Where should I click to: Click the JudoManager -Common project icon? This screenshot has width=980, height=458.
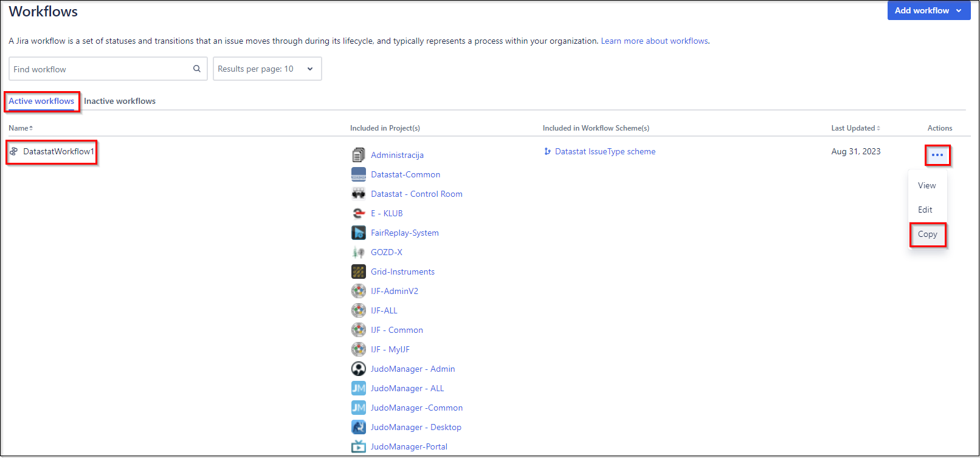(x=359, y=408)
